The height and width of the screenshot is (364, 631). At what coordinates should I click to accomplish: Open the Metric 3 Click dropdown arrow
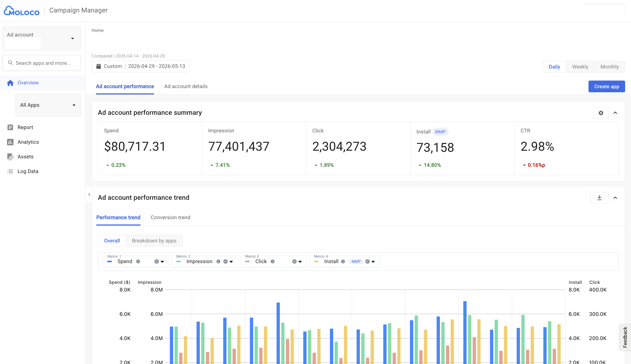pyautogui.click(x=300, y=262)
